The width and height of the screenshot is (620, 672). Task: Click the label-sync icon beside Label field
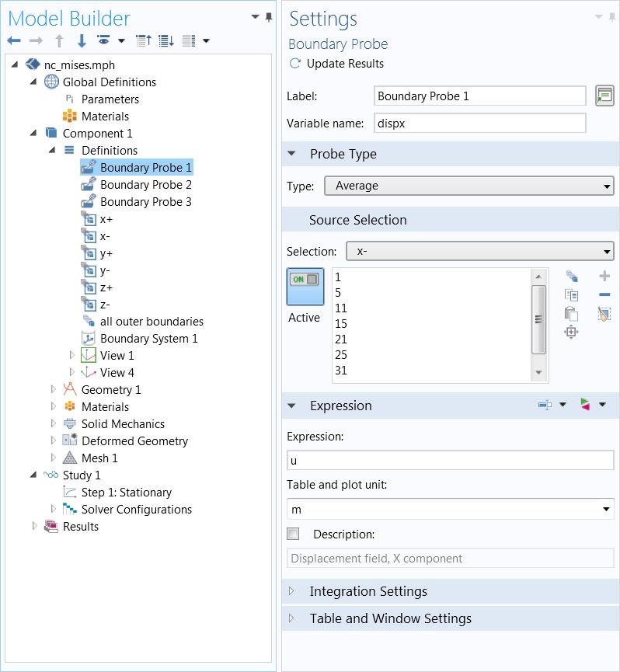click(604, 96)
